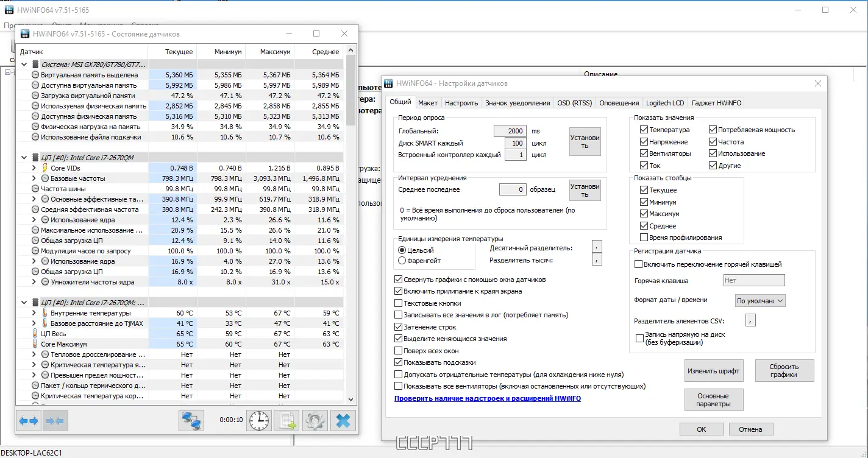Screen dimensions: 868x458
Task: Expand the Внутренние температуры row
Action: coord(34,313)
